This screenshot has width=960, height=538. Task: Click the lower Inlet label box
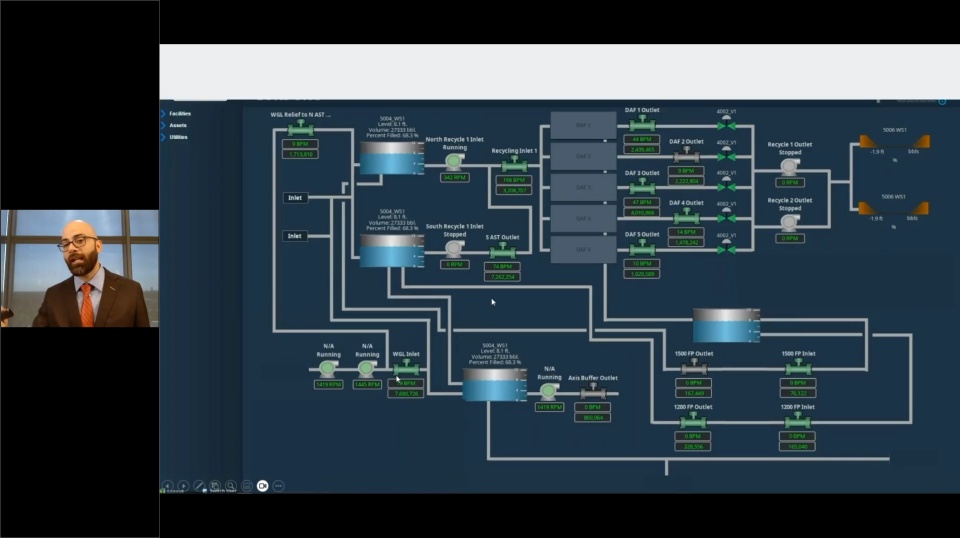(x=295, y=236)
